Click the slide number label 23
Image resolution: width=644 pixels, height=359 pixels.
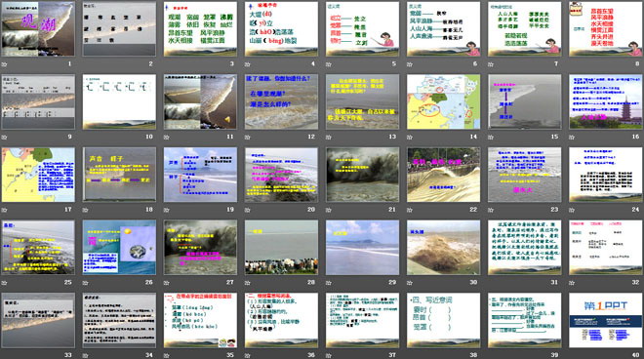point(555,210)
